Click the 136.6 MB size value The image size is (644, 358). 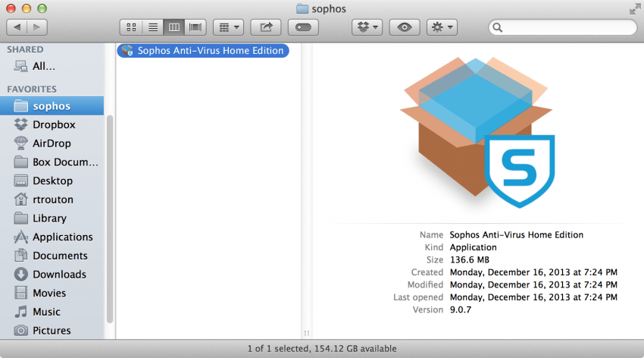pos(470,259)
